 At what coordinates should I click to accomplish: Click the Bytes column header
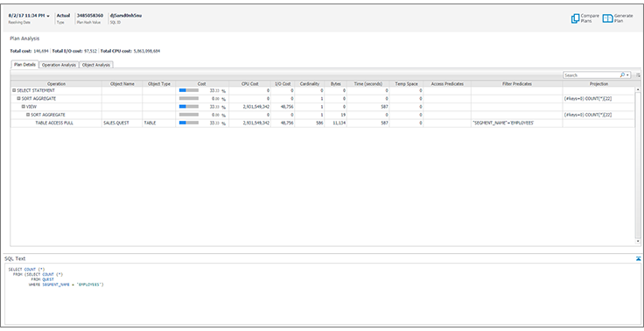[335, 84]
